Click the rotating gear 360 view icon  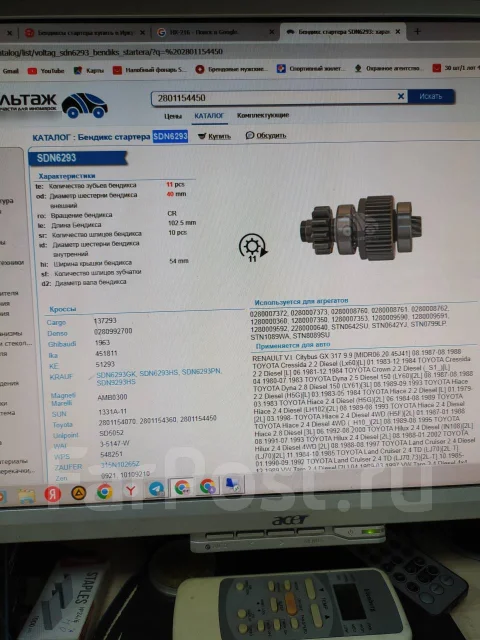coord(252,247)
